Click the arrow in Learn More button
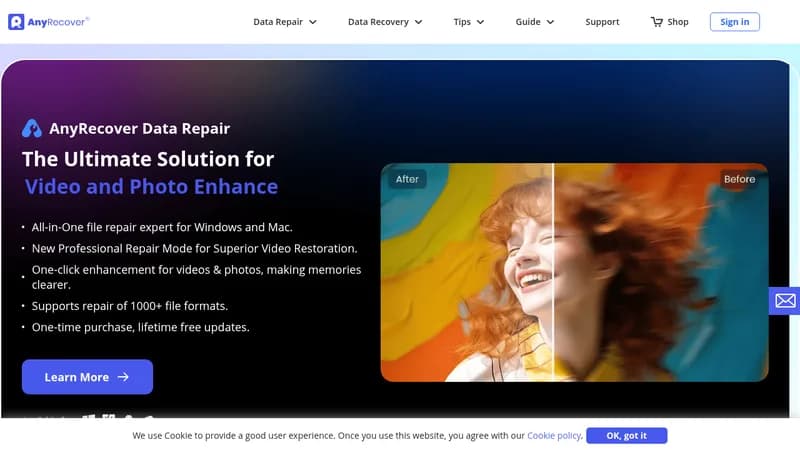 tap(123, 377)
